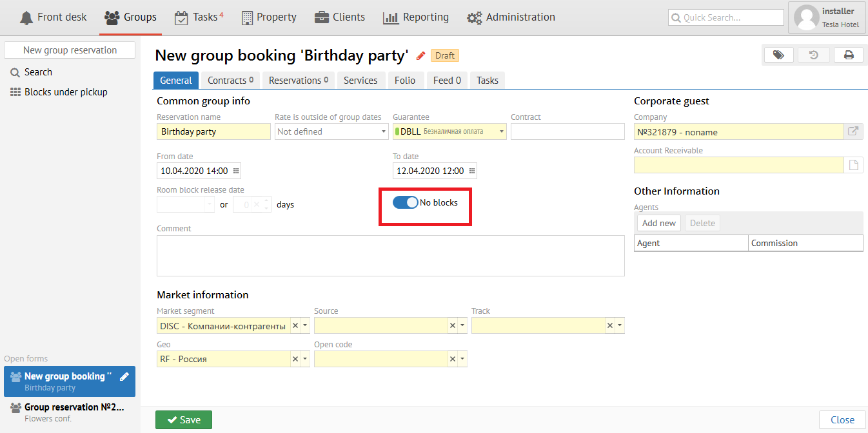The height and width of the screenshot is (433, 868).
Task: Click the pencil icon next to booking title
Action: click(421, 56)
